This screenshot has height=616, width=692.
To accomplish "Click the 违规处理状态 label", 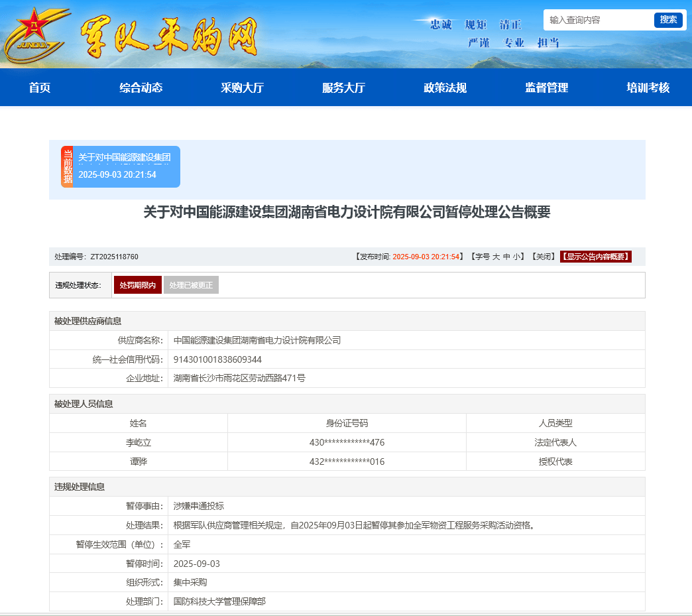I will [x=78, y=285].
